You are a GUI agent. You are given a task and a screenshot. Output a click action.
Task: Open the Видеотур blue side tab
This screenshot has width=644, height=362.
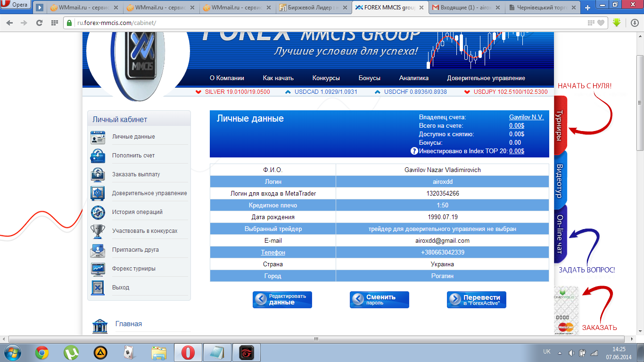[560, 179]
